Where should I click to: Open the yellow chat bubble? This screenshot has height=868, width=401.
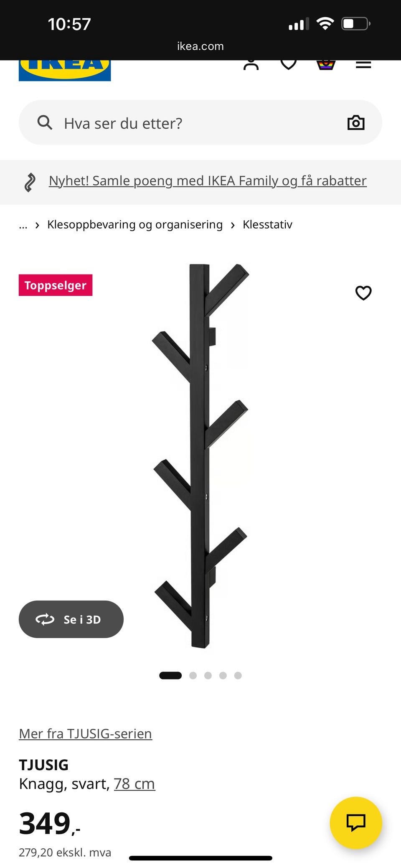356,822
